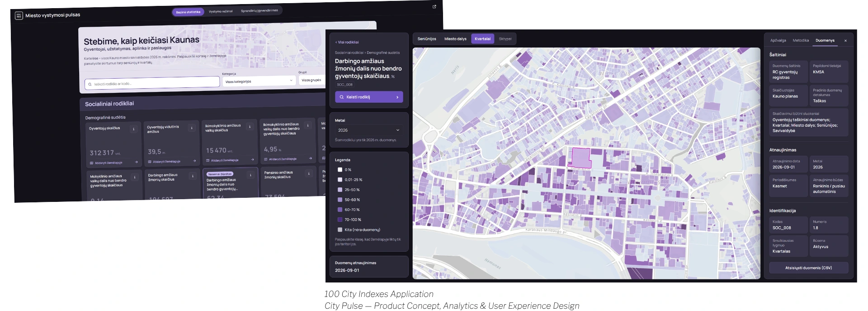This screenshot has height=311, width=868.
Task: Click the search magnifier icon in the indicator search field
Action: click(90, 84)
